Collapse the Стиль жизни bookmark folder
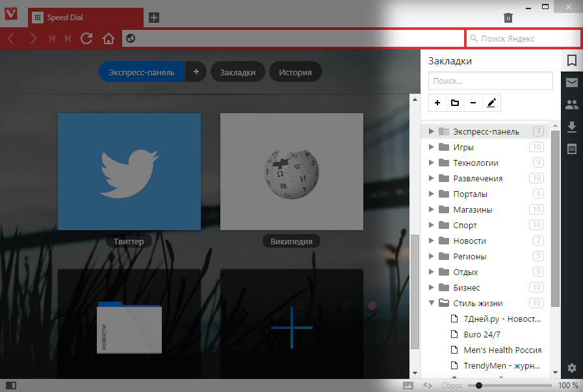Viewport: 583px width, 392px height. point(432,303)
